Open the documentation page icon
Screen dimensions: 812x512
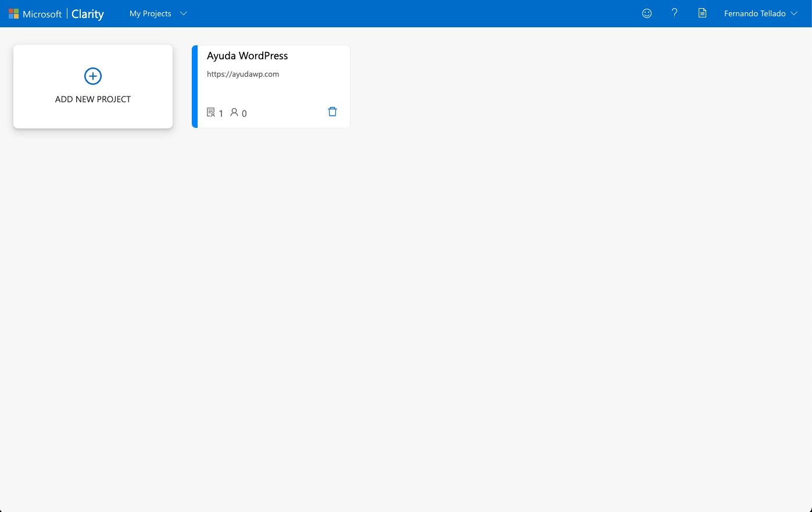[702, 13]
